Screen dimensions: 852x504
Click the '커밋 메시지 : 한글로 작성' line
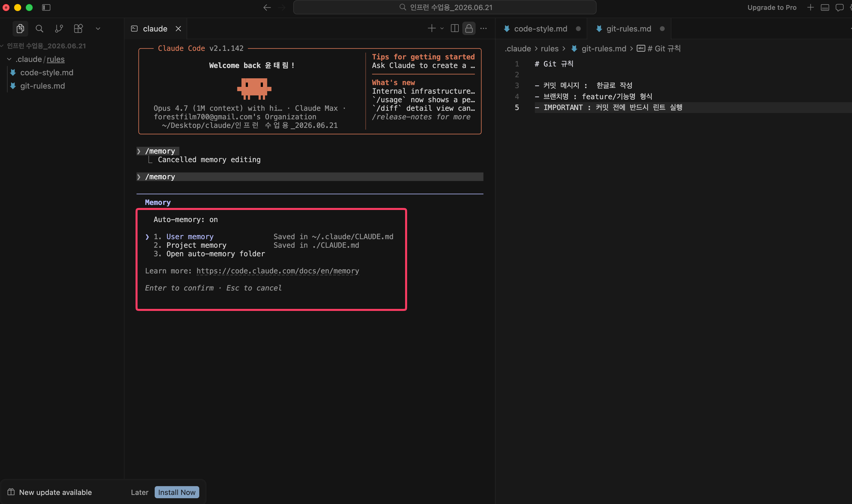(583, 85)
